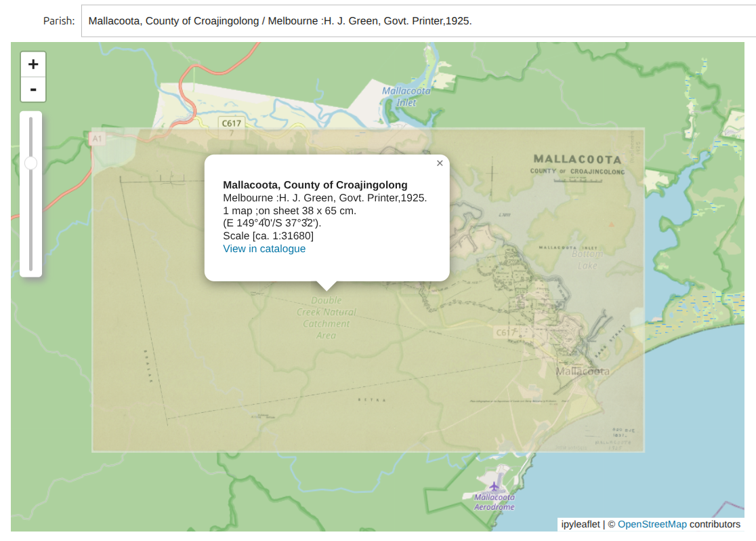The image size is (756, 541).
Task: Click the ipyleaflet attribution text
Action: 581,524
